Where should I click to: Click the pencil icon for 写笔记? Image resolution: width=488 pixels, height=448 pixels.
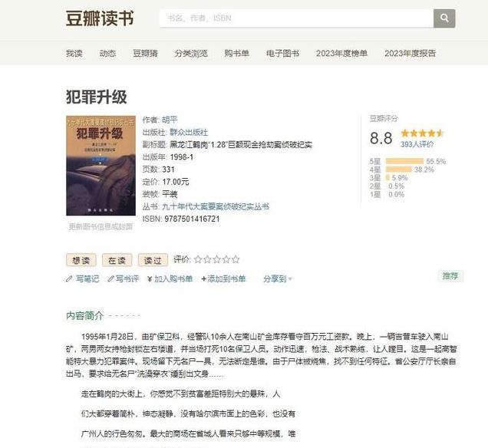click(69, 278)
